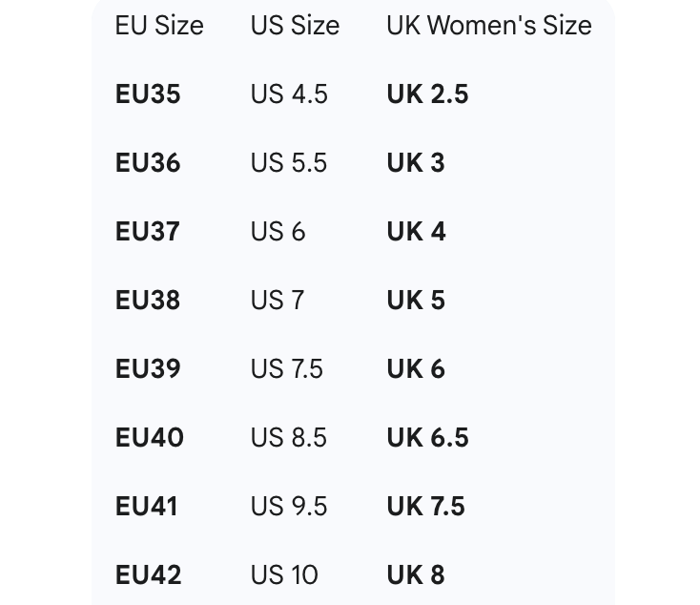
Task: Select the EU35 cell
Action: pos(148,94)
